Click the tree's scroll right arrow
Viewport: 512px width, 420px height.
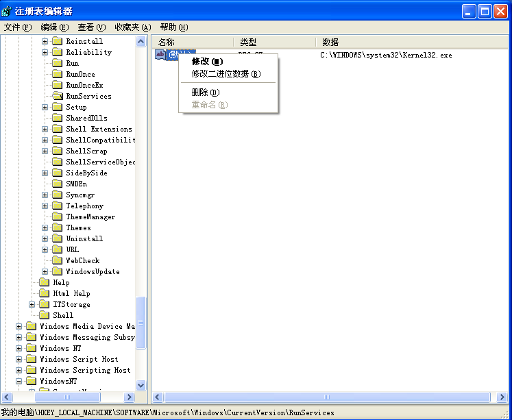click(x=130, y=397)
